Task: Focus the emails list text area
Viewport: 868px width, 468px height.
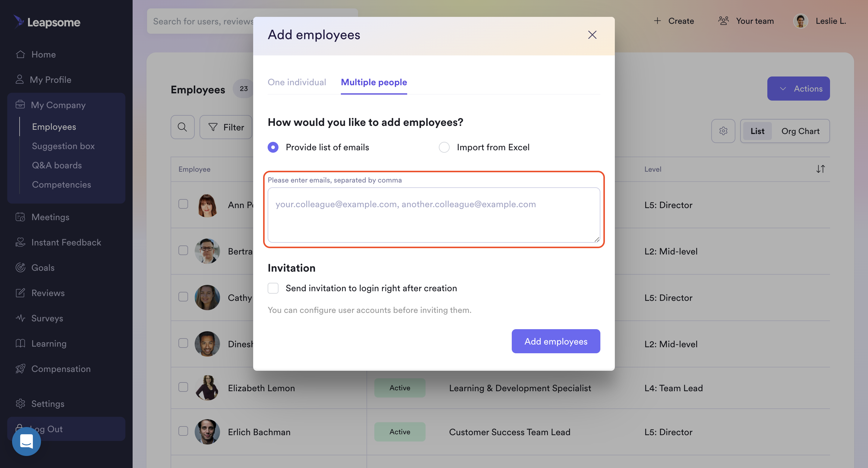Action: click(434, 215)
